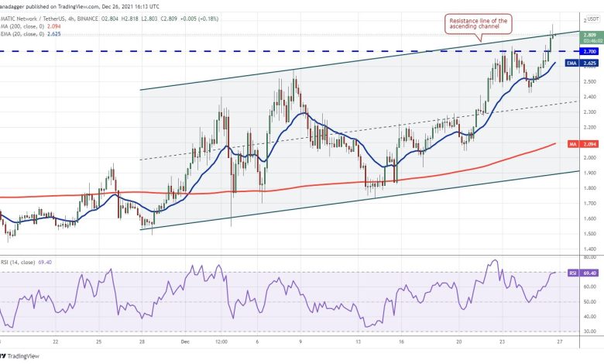Click the RSI 69.40 axis tag
The width and height of the screenshot is (604, 364).
click(x=583, y=273)
